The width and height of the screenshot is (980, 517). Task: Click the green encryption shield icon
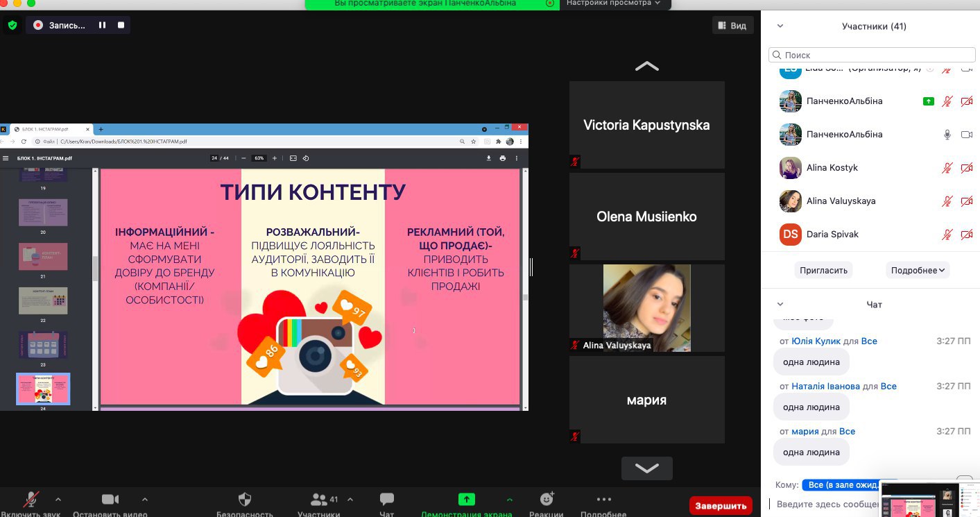12,26
